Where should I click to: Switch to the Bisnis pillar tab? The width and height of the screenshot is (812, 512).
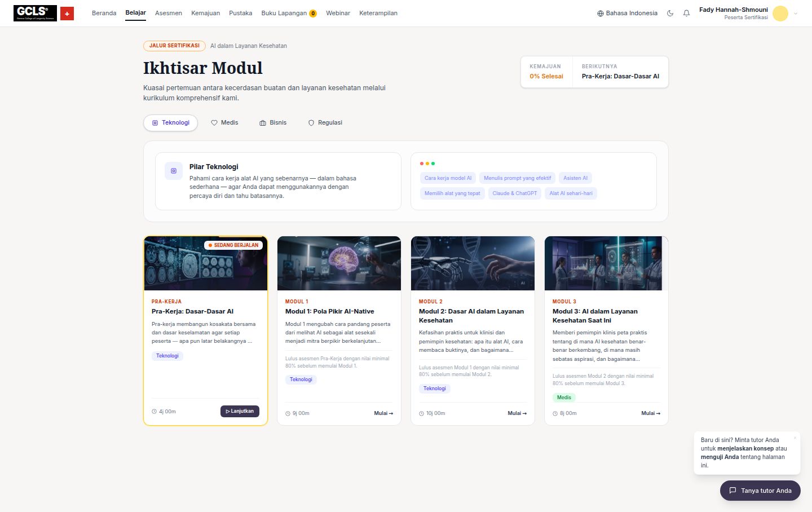pyautogui.click(x=273, y=123)
